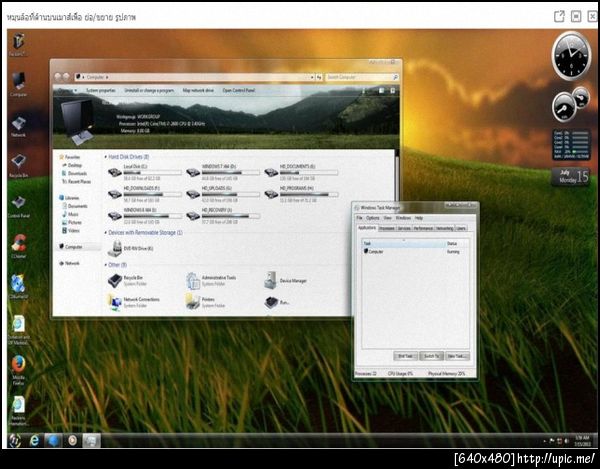Viewport: 600px width, 469px height.
Task: Switch to the Networking tab
Action: coord(445,229)
